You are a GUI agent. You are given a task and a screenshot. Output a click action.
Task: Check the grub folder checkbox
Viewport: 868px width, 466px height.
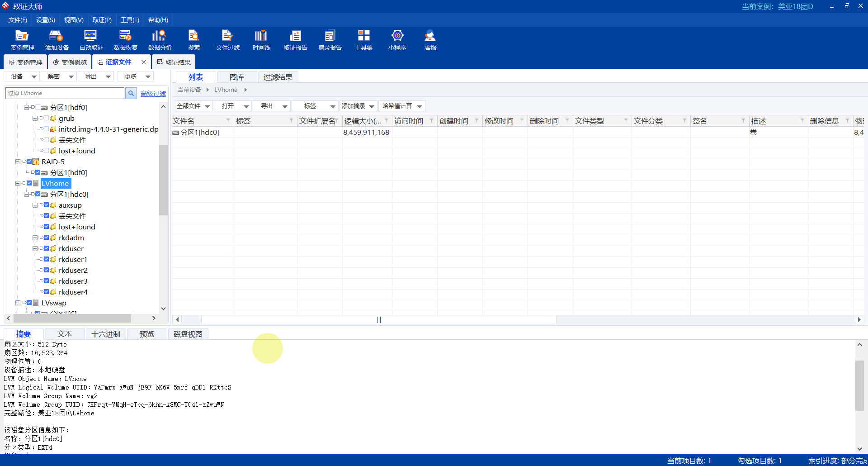tap(47, 118)
